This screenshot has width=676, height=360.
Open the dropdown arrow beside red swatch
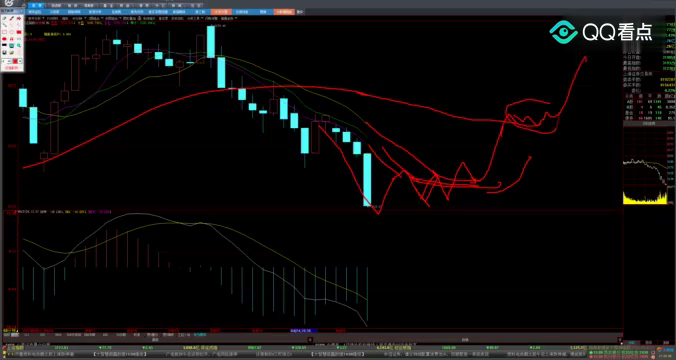pos(20,61)
